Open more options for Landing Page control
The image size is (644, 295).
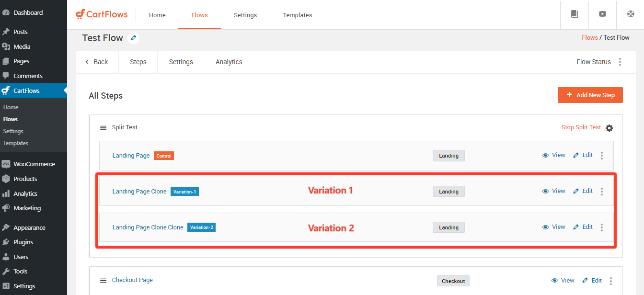602,156
